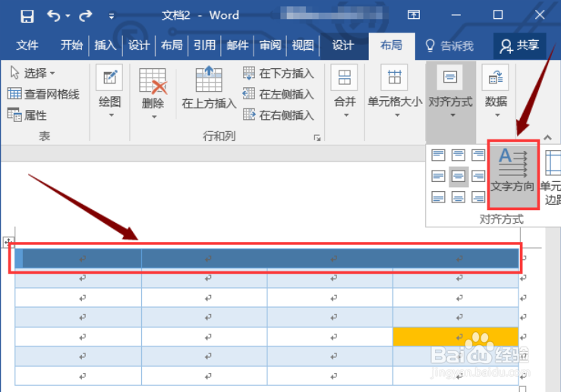Viewport: 561px width, 392px height.
Task: Open the 单元格大小 cell size dropdown
Action: [x=395, y=93]
